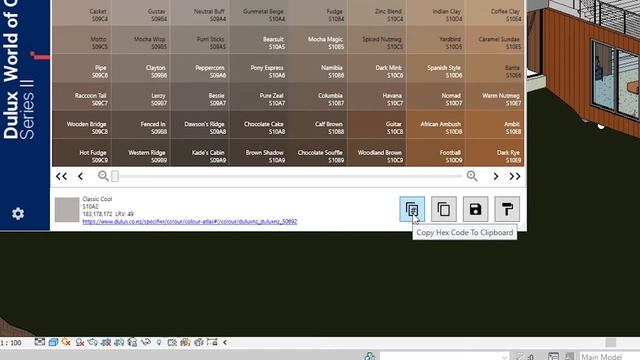
Task: Click the Copy Hex Code To Clipboard button
Action: (x=412, y=209)
